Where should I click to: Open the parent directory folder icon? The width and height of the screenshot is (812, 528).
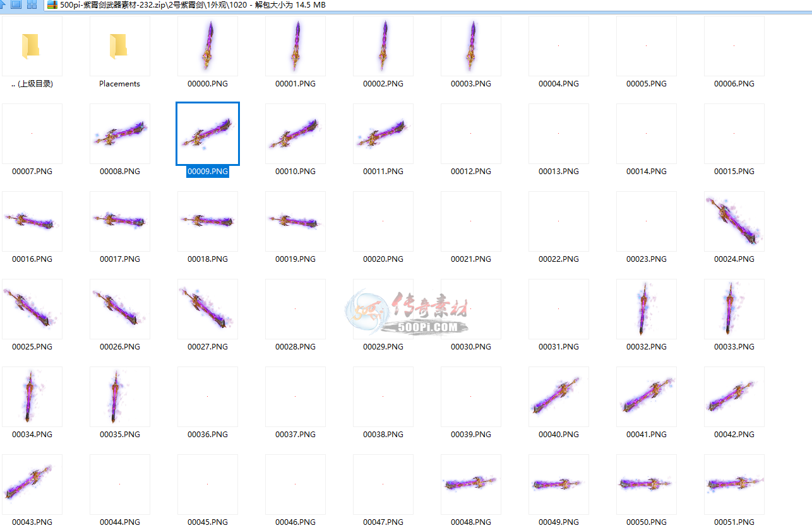32,46
